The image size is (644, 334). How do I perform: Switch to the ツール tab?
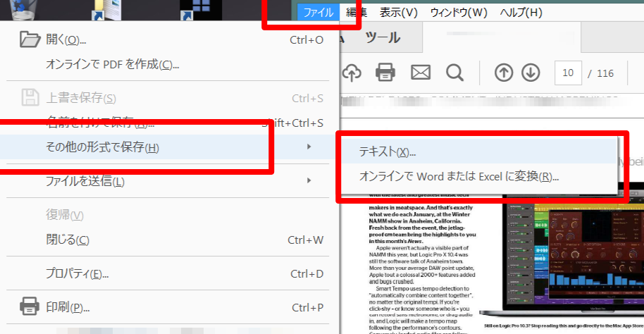(383, 38)
